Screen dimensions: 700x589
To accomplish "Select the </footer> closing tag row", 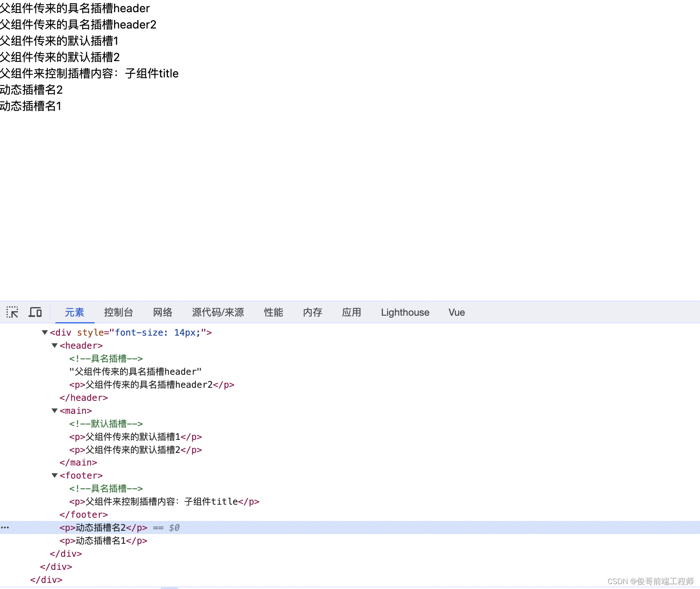I will coord(84,514).
